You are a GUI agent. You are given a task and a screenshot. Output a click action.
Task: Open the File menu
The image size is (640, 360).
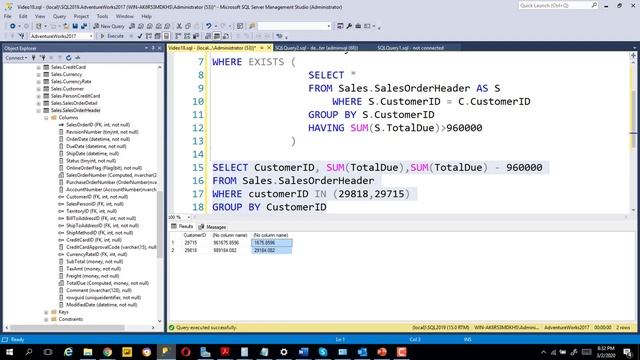pos(8,16)
